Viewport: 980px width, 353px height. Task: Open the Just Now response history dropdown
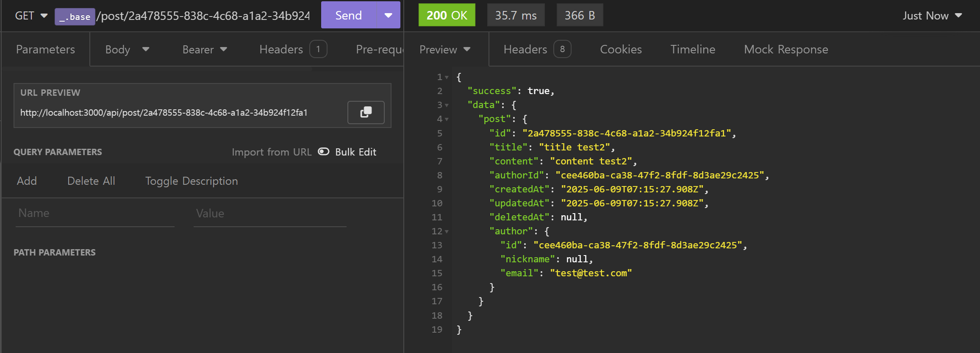[x=932, y=16]
